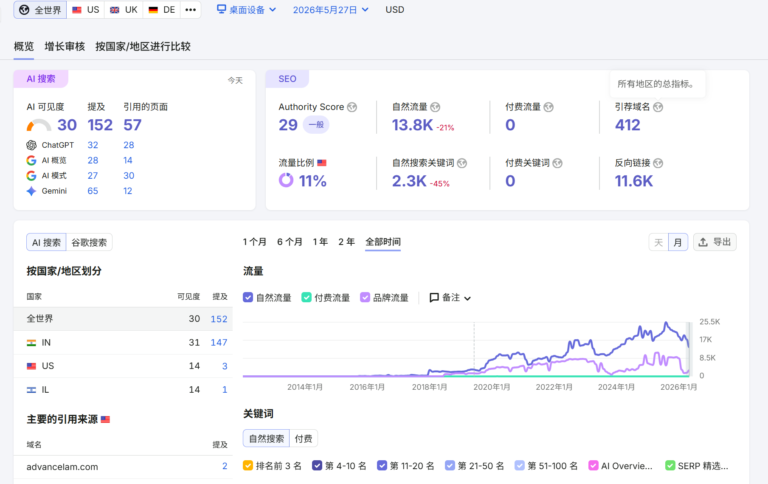
Task: Click the US flag beside 主要的引用来源
Action: click(x=105, y=419)
